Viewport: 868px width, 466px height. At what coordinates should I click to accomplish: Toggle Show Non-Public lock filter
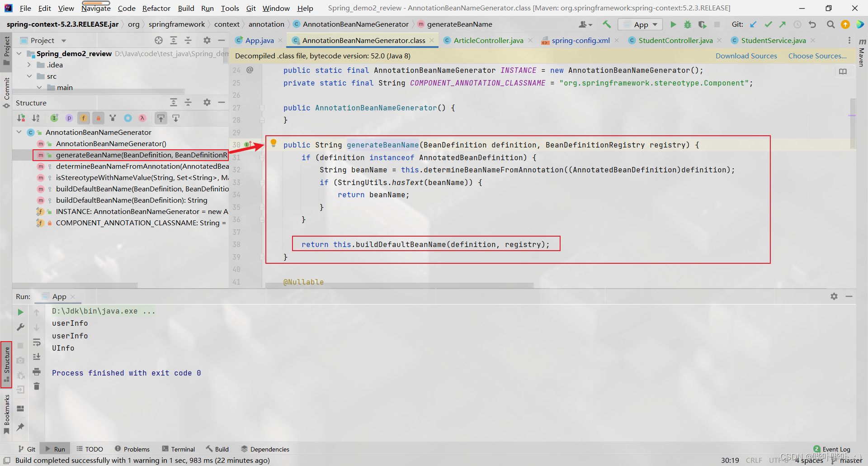pos(98,118)
